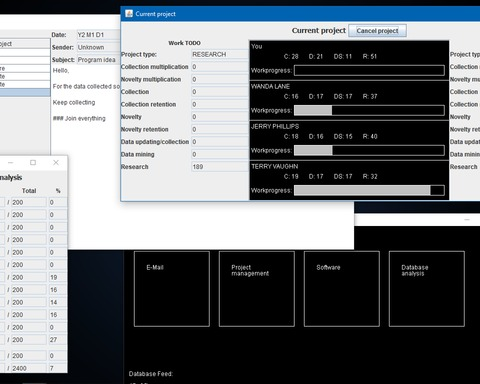Click the 'Hello,' line in the email body

click(x=61, y=70)
